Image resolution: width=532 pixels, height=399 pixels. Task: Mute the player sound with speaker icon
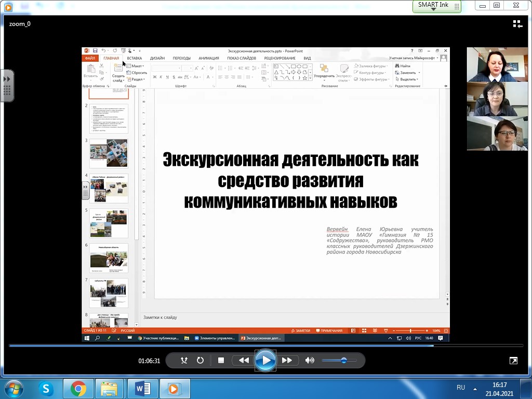pyautogui.click(x=310, y=361)
